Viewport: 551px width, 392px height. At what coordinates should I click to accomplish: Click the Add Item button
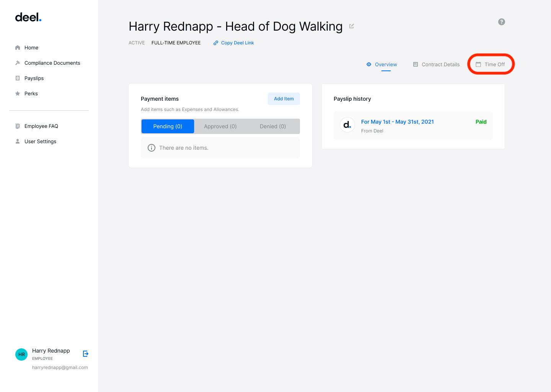click(284, 99)
